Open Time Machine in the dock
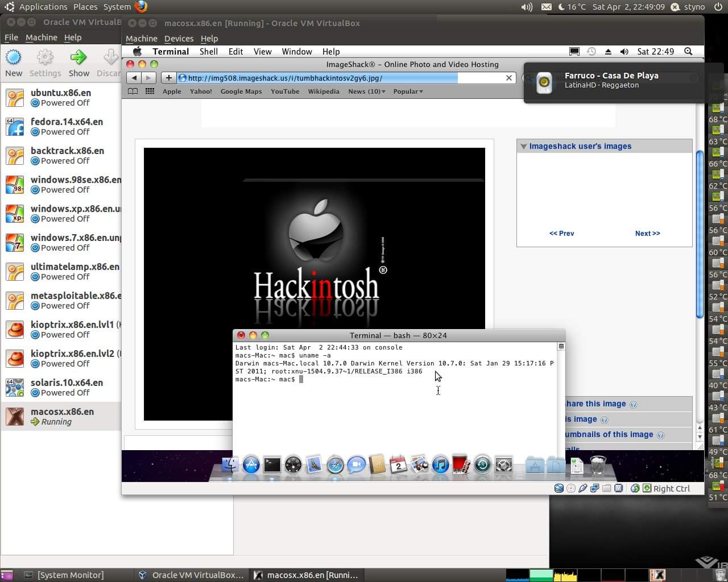The image size is (728, 582). pos(482,465)
